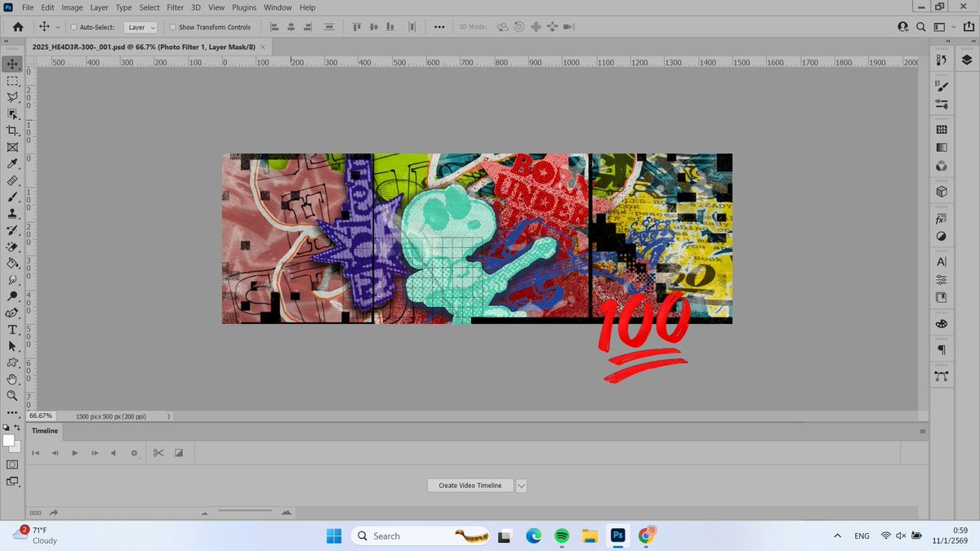Open Edit Toolbar three-dots button
The width and height of the screenshot is (980, 551).
tap(12, 412)
